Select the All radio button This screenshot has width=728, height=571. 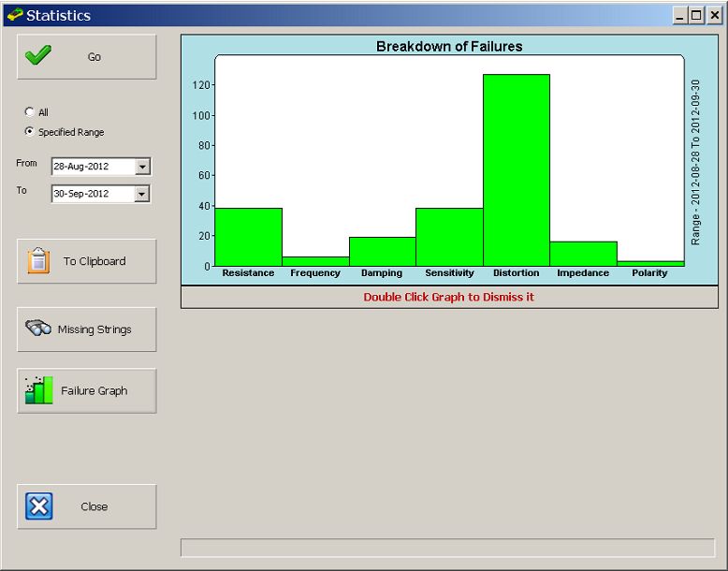click(30, 111)
